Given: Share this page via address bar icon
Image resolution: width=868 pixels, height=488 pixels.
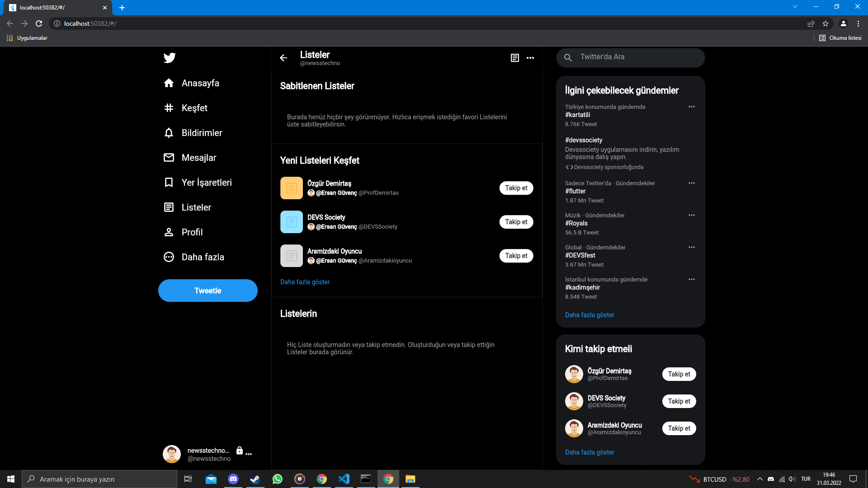Looking at the screenshot, I should tap(811, 23).
